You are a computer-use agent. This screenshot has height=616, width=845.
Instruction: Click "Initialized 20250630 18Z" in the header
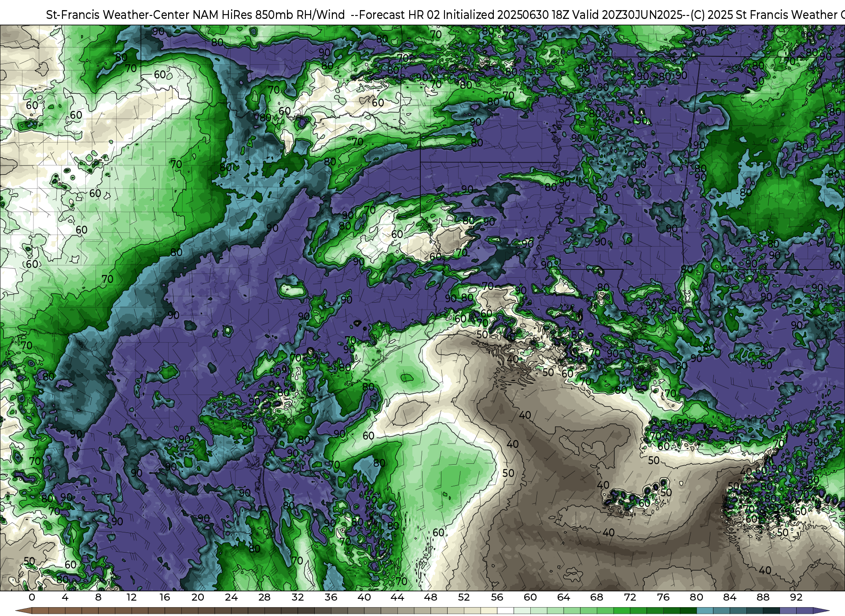pyautogui.click(x=507, y=15)
